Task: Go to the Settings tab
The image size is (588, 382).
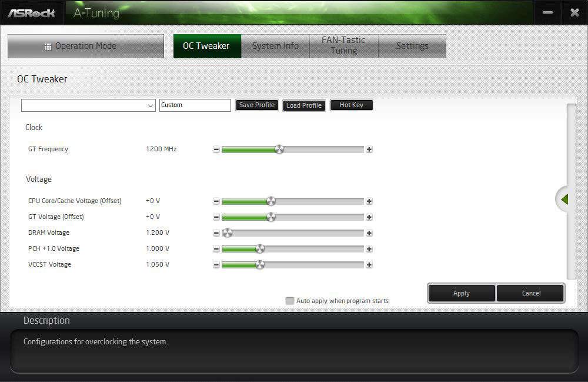Action: (412, 46)
